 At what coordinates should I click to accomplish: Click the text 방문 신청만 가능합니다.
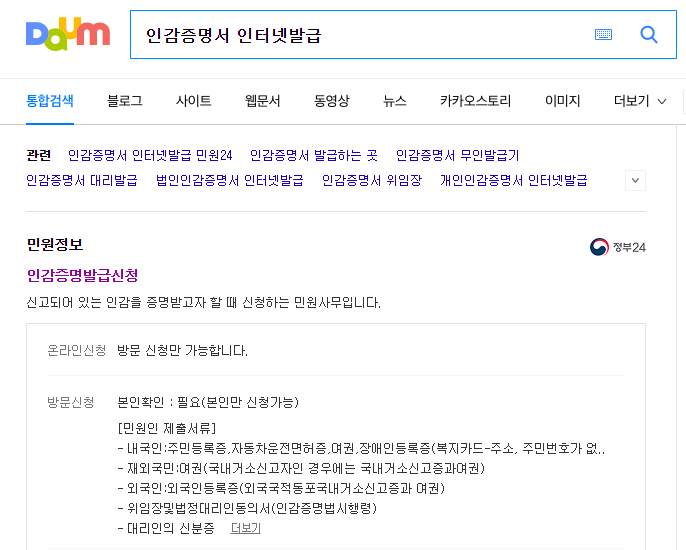coord(182,350)
